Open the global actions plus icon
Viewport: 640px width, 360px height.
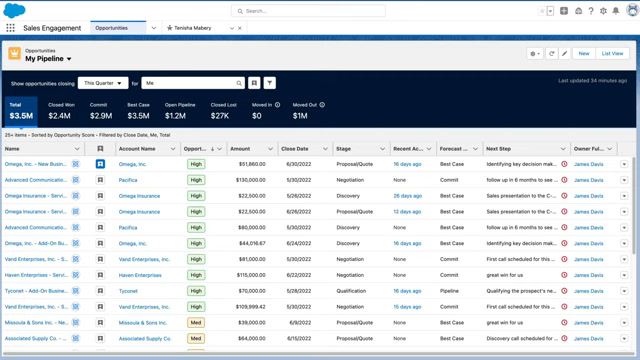(x=564, y=11)
